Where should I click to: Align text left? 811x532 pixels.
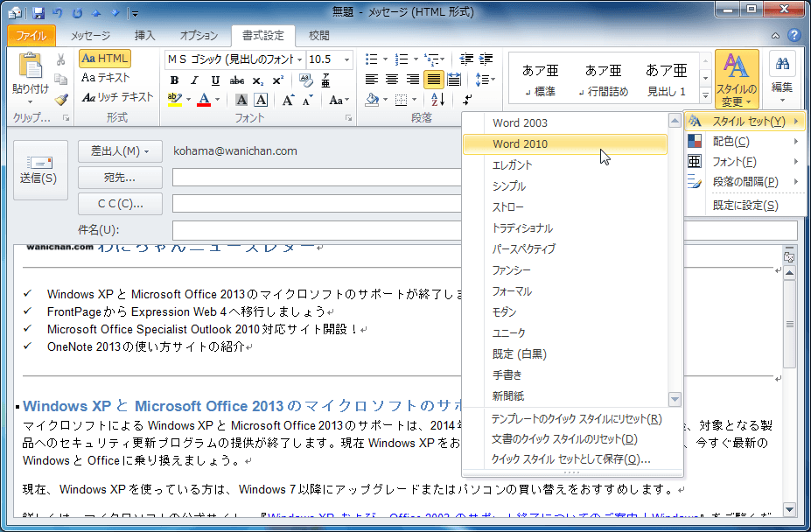click(x=371, y=80)
